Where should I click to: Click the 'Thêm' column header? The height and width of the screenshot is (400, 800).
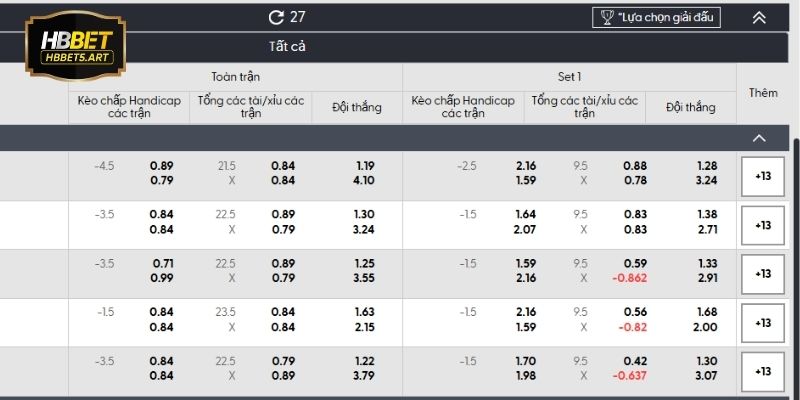[763, 93]
